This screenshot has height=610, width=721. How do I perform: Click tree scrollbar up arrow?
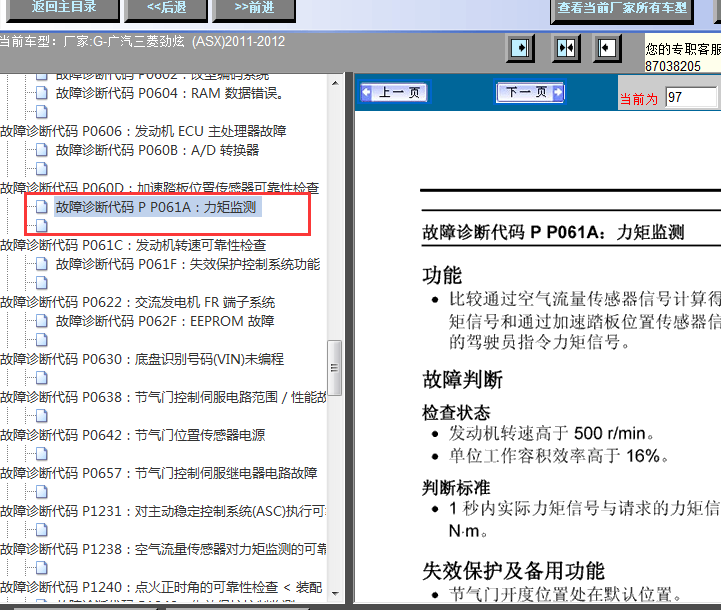(335, 83)
